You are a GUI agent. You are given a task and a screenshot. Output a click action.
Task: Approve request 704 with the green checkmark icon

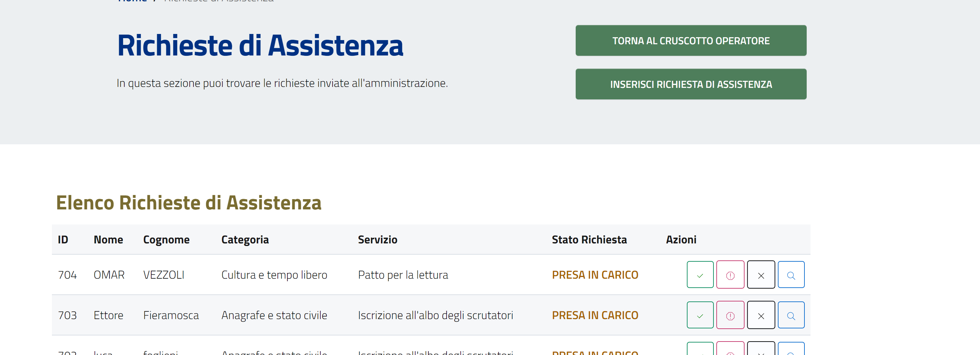click(x=700, y=274)
